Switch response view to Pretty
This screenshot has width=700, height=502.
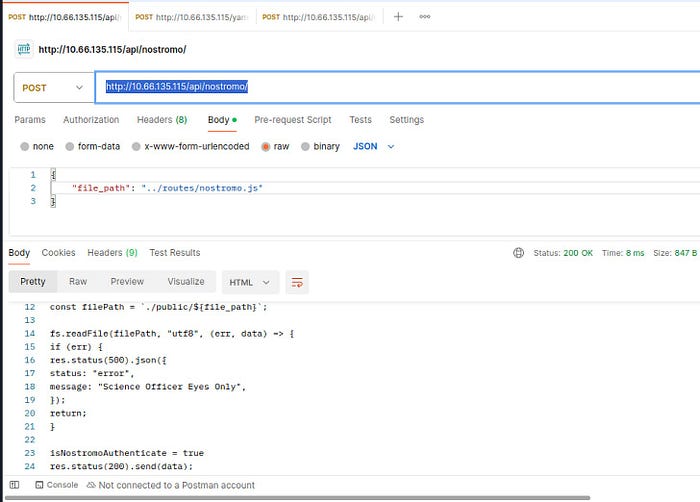pyautogui.click(x=33, y=282)
